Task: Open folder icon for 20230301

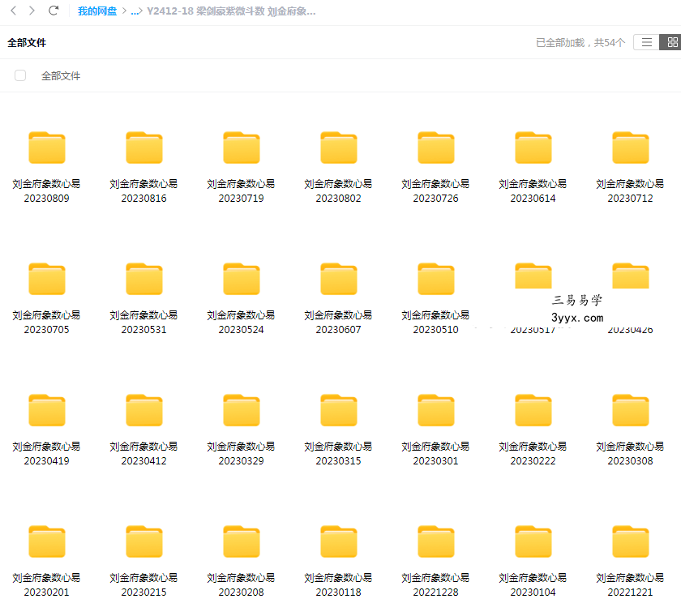Action: [436, 411]
